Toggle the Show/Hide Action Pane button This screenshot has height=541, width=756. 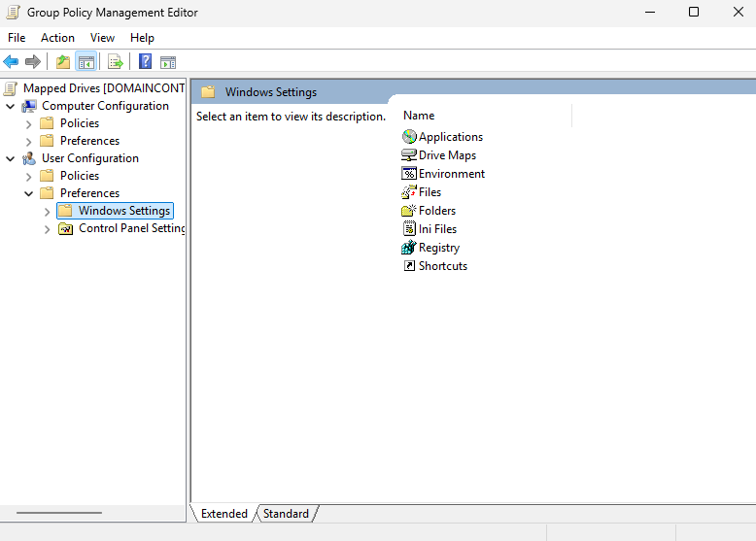[168, 62]
